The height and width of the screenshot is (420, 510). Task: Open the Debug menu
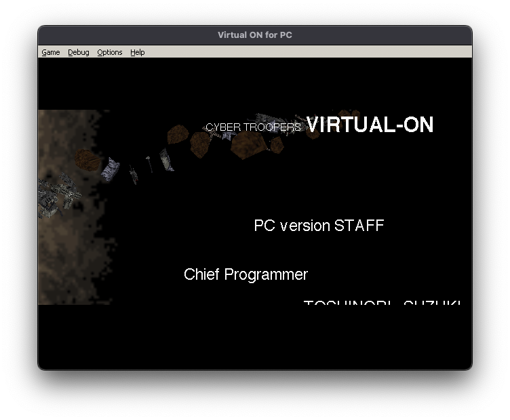point(79,52)
